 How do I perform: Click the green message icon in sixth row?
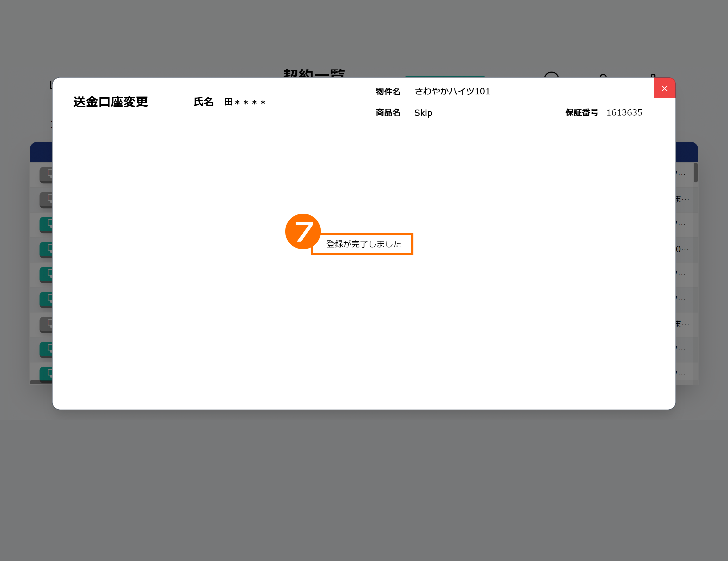46,299
